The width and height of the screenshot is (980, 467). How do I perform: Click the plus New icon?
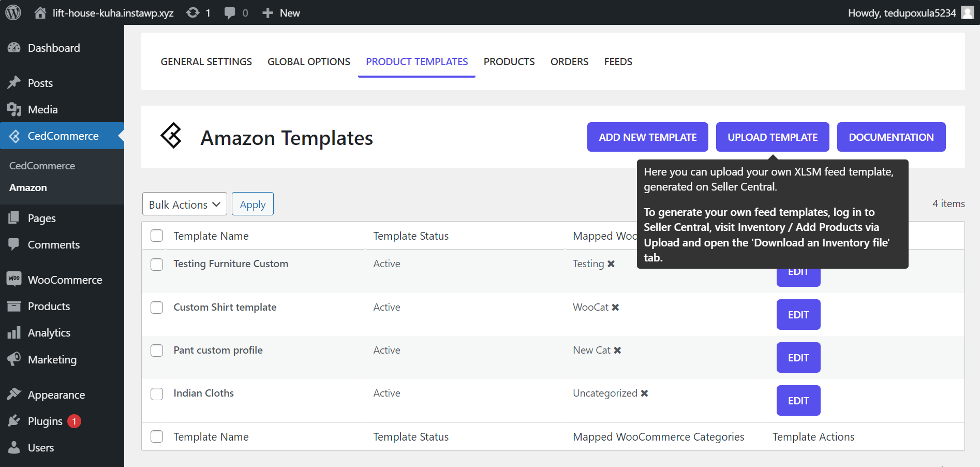[268, 13]
